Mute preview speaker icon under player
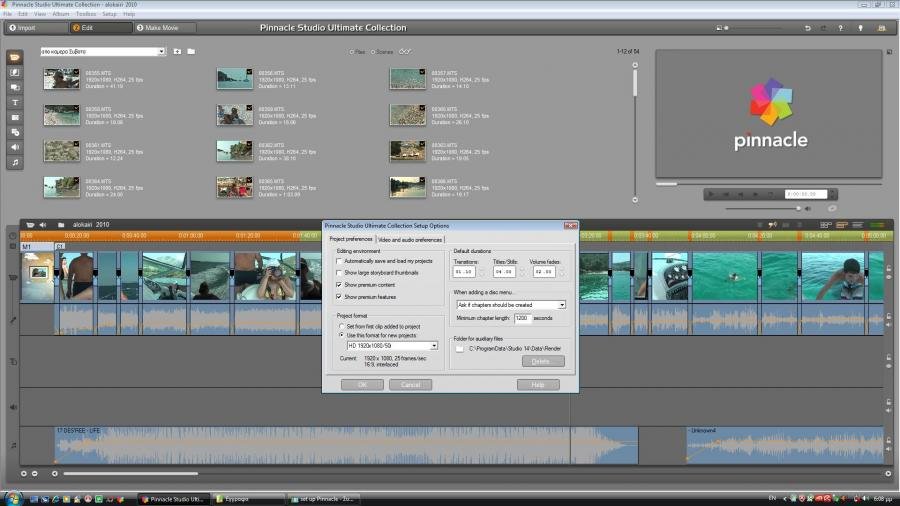This screenshot has height=506, width=900. pyautogui.click(x=808, y=209)
